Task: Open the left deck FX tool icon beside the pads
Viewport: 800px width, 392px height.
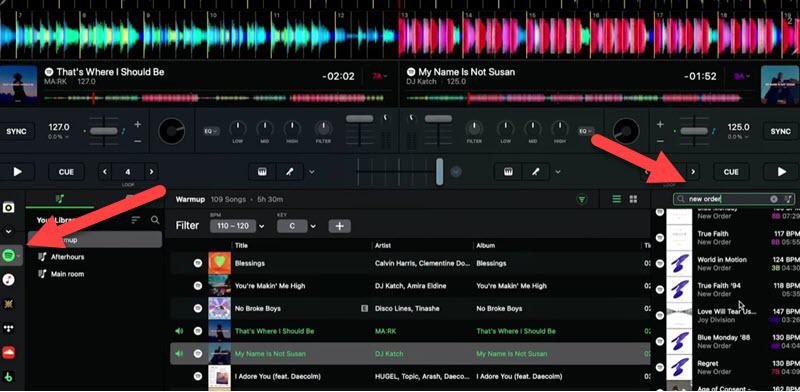Action: pos(289,172)
